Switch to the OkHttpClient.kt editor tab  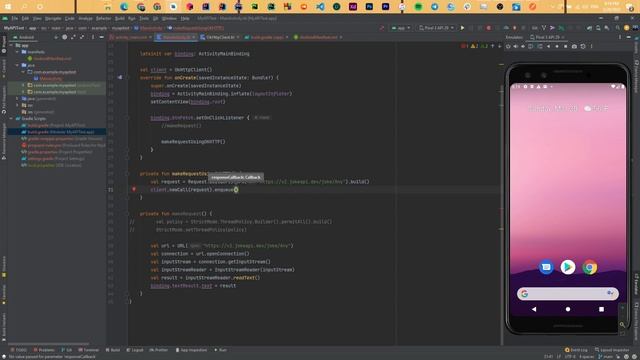click(x=220, y=37)
